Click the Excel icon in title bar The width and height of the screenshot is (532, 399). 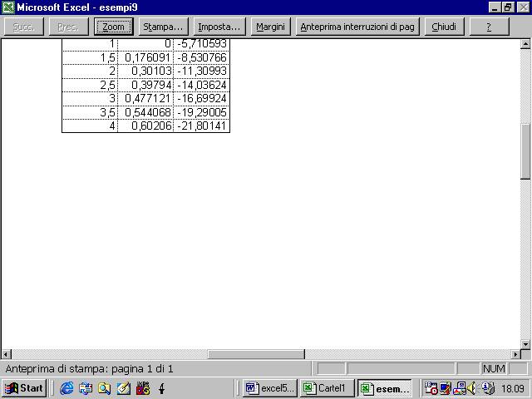[x=7, y=7]
